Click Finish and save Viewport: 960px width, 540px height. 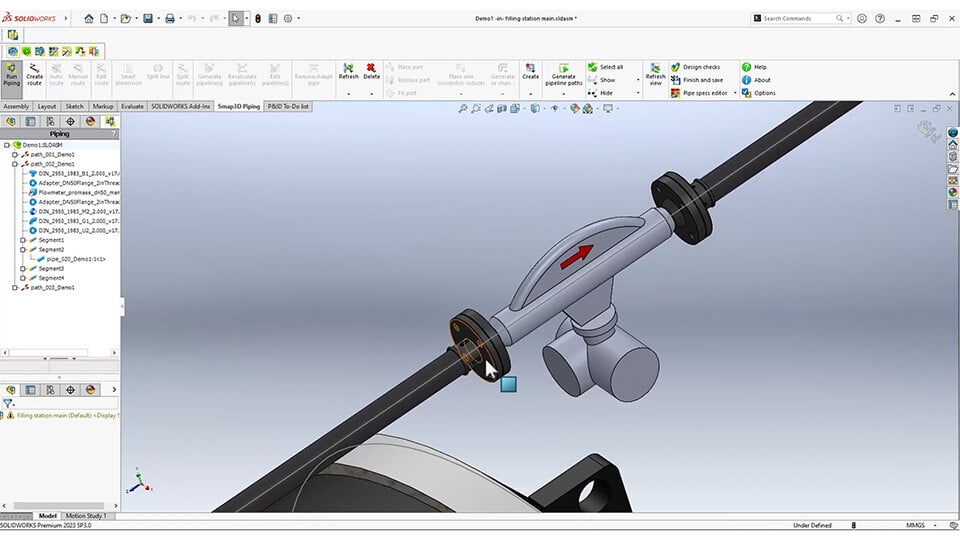click(697, 80)
